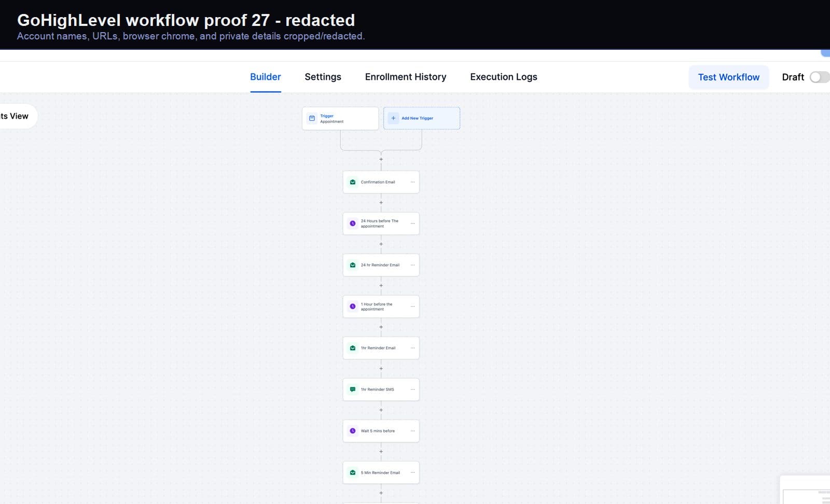
Task: Open the 24 hr Reminder Email step
Action: point(381,265)
